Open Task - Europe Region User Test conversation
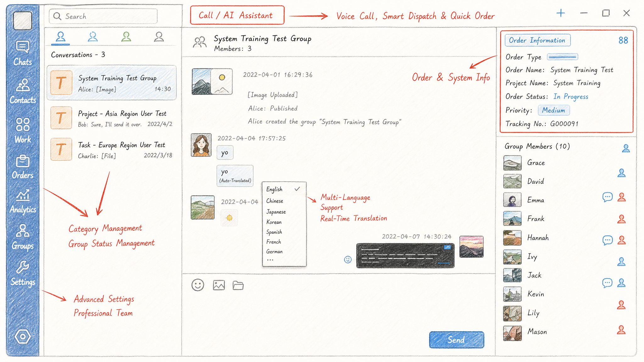Image resolution: width=644 pixels, height=362 pixels. [112, 150]
